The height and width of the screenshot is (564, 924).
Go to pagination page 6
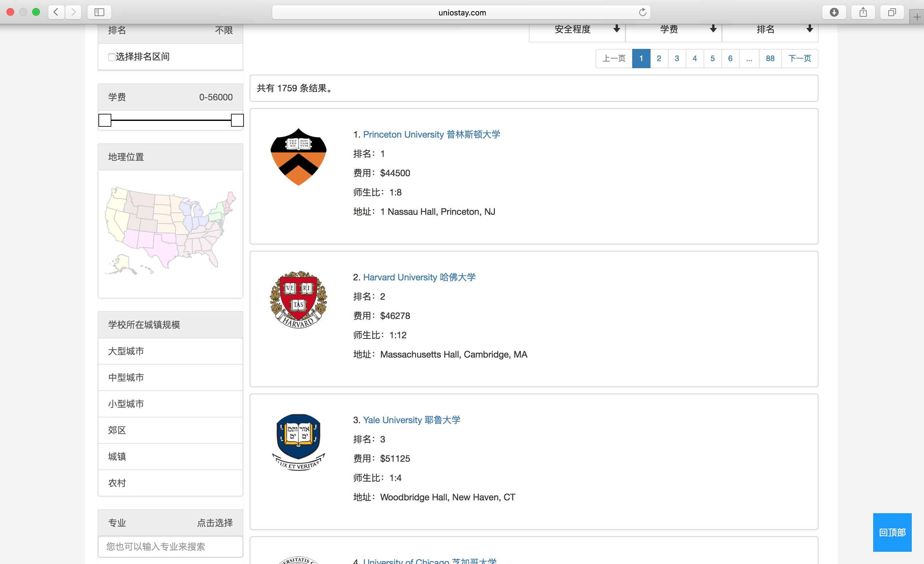click(730, 59)
